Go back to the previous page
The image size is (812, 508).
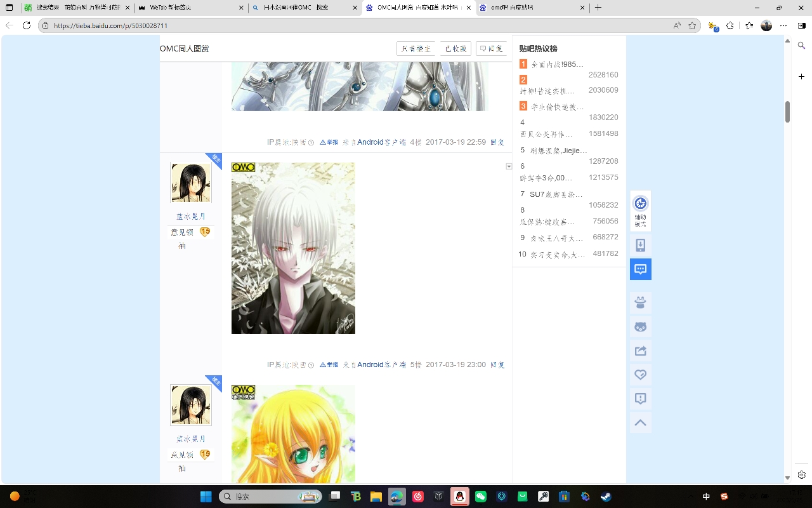point(10,25)
